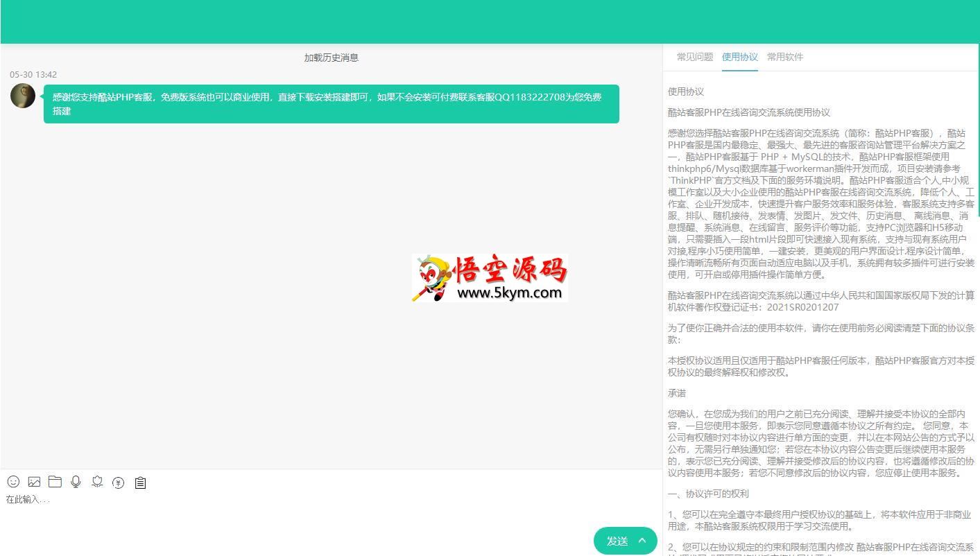The width and height of the screenshot is (980, 556).
Task: Click the yen payment icon
Action: tap(119, 483)
